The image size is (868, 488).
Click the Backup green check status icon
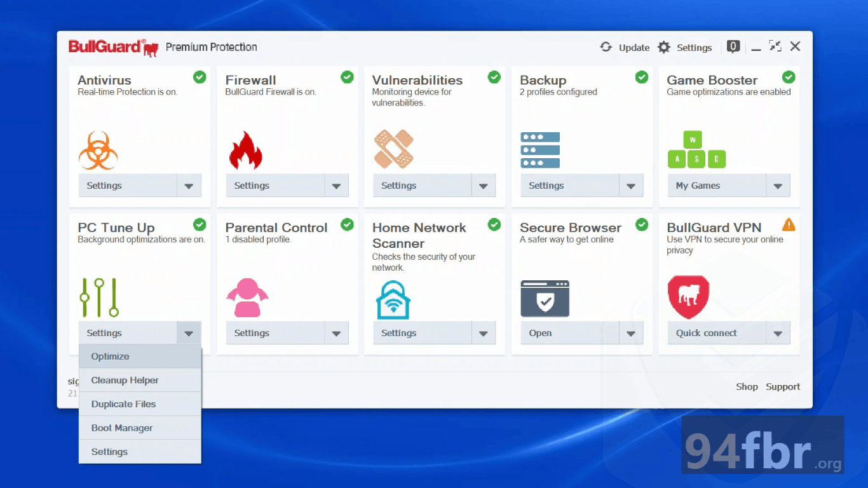[x=642, y=77]
